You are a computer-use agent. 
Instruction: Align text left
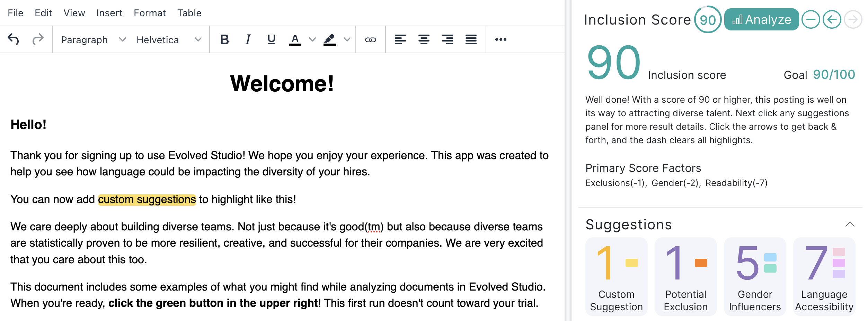tap(400, 39)
